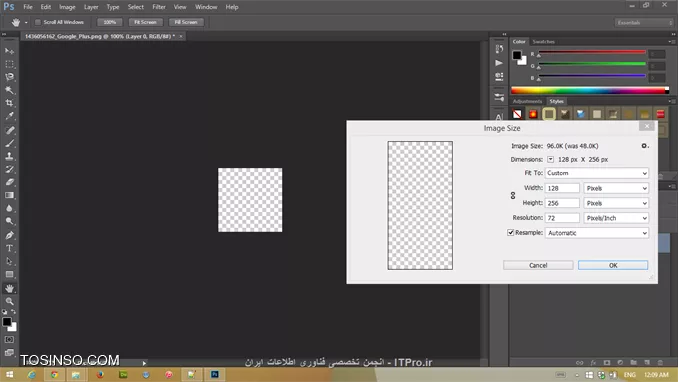Open the File menu
Image resolution: width=678 pixels, height=382 pixels.
click(28, 7)
